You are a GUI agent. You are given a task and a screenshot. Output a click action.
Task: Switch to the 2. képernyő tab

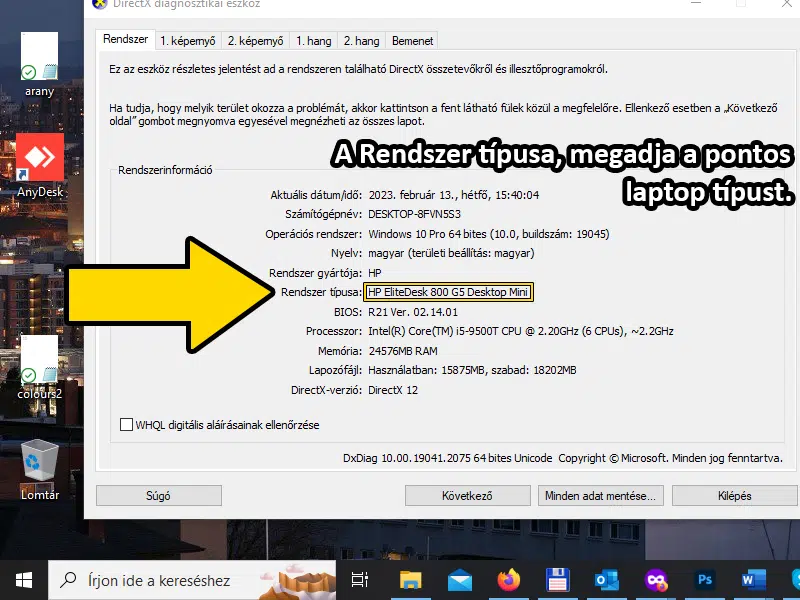(x=256, y=41)
